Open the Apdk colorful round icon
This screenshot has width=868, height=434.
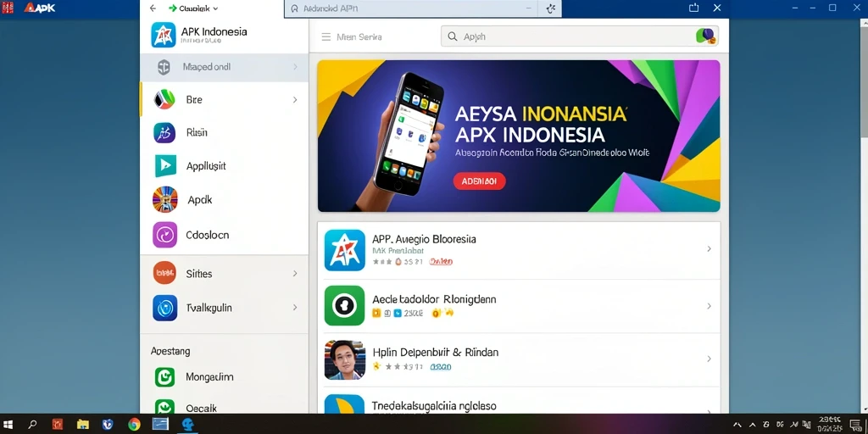pyautogui.click(x=165, y=200)
